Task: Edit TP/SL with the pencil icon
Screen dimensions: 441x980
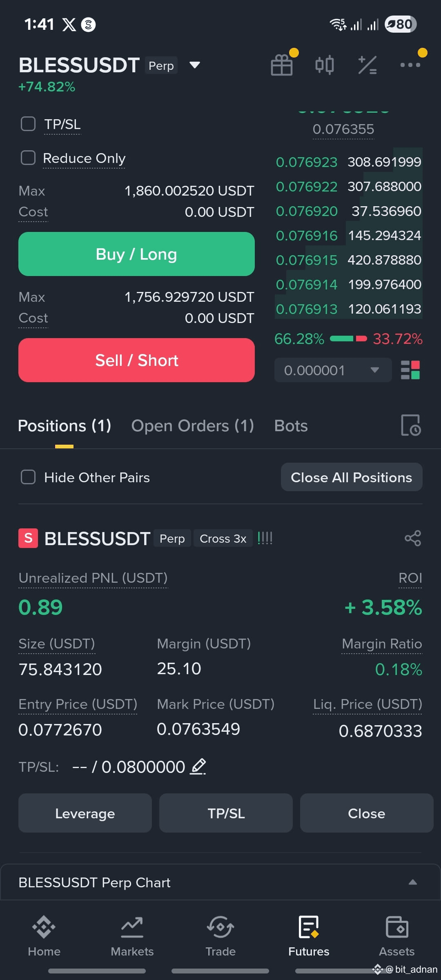Action: tap(198, 766)
